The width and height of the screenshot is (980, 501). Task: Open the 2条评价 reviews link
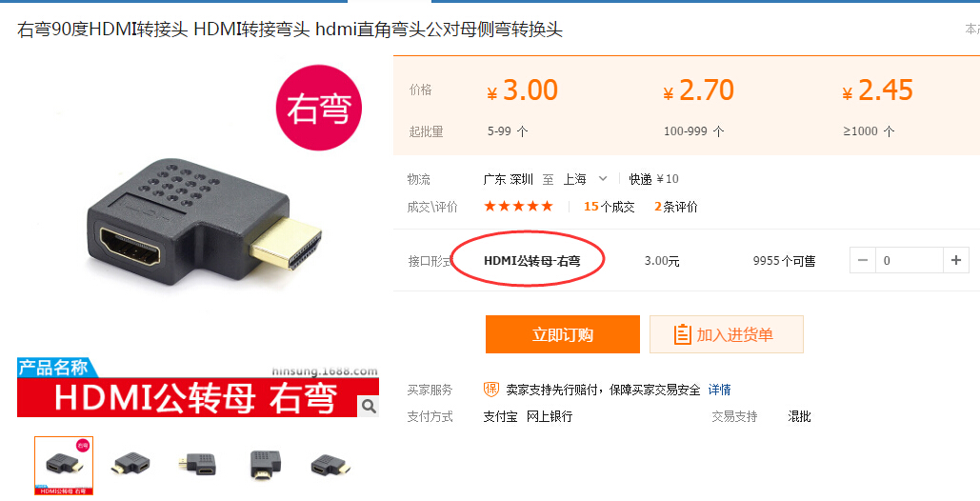tap(675, 207)
